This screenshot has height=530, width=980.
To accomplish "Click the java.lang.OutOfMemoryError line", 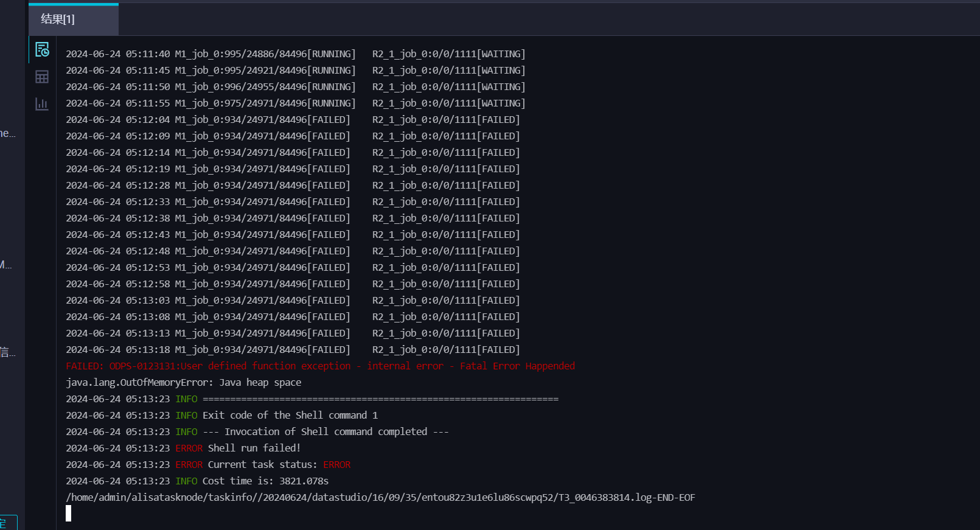I will coord(184,383).
